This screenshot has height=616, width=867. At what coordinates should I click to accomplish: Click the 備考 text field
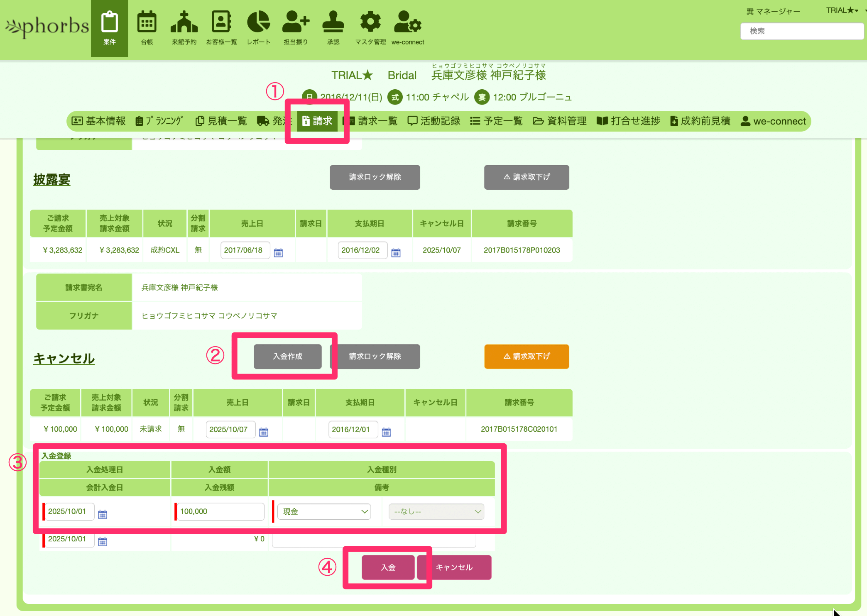(x=374, y=540)
